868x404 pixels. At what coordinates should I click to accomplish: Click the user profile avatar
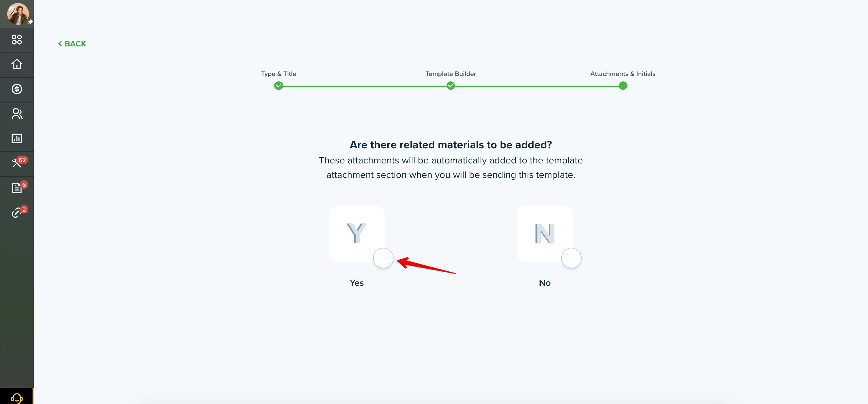coord(18,14)
